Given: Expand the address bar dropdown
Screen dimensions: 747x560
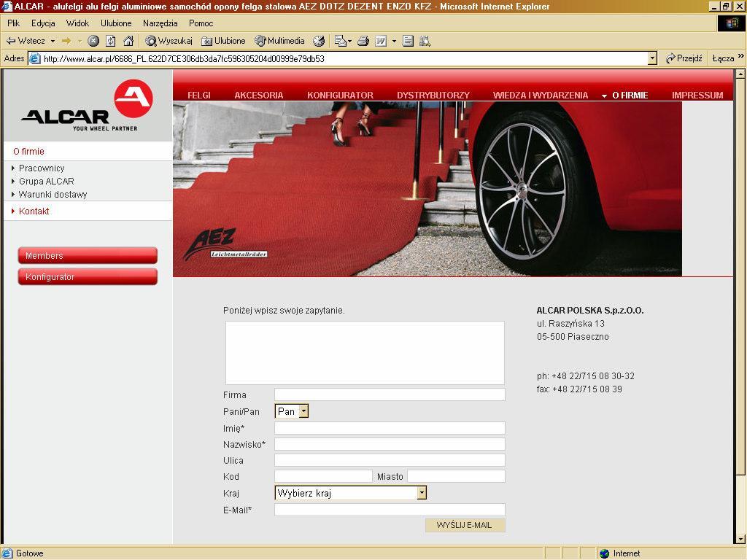Looking at the screenshot, I should click(652, 58).
